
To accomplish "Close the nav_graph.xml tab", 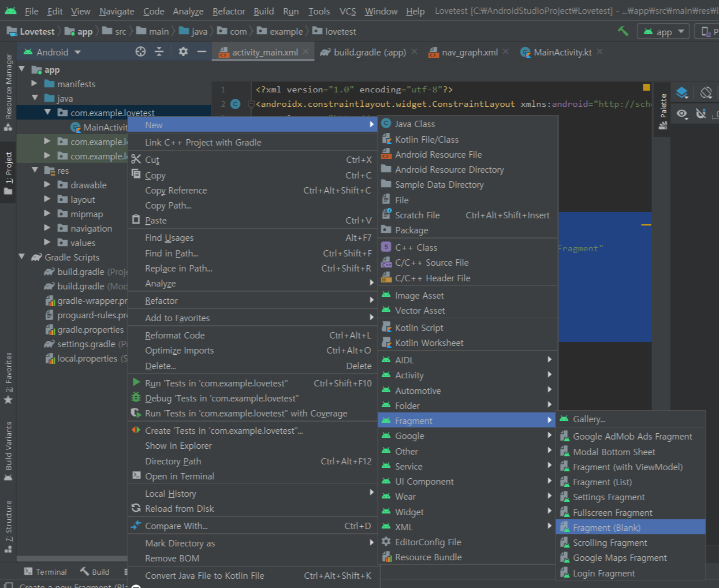I will [x=506, y=51].
